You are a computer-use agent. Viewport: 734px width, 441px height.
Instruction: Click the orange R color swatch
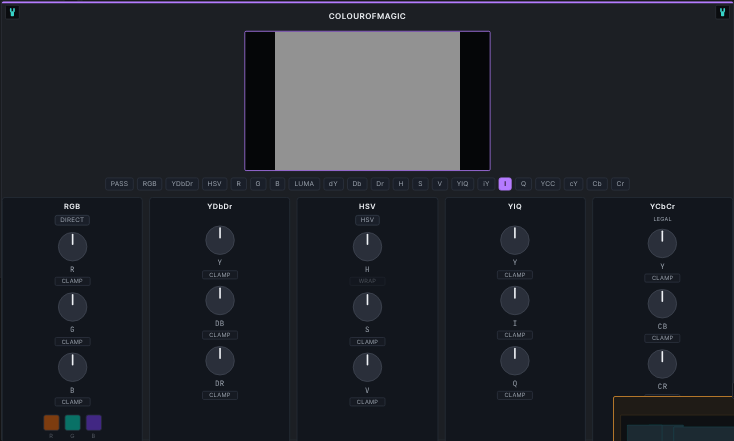point(51,423)
